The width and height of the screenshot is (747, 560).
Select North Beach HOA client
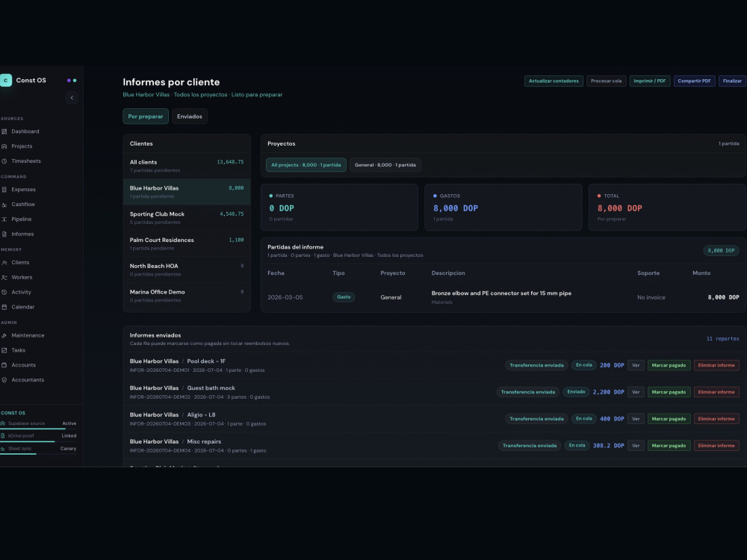coord(187,270)
